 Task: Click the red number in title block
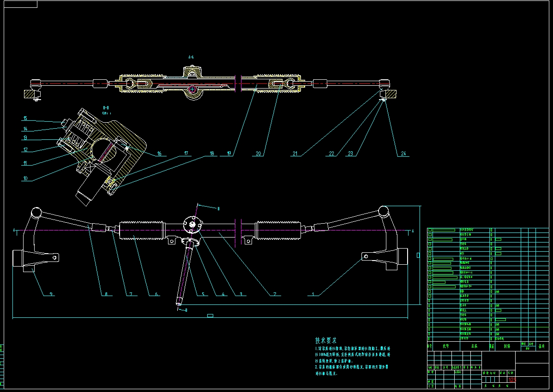click(512, 380)
